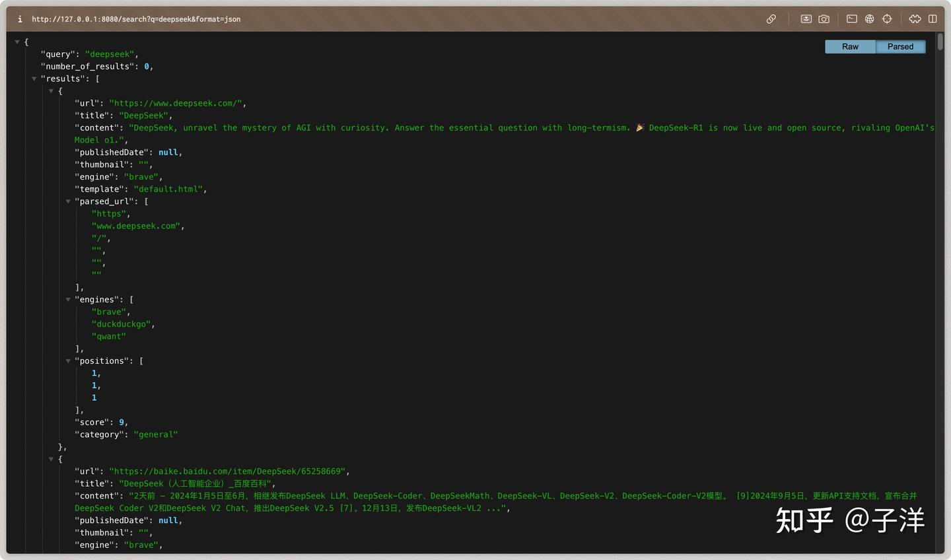Image resolution: width=951 pixels, height=560 pixels.
Task: Click the "/" path entry in parsed_url
Action: pos(99,238)
